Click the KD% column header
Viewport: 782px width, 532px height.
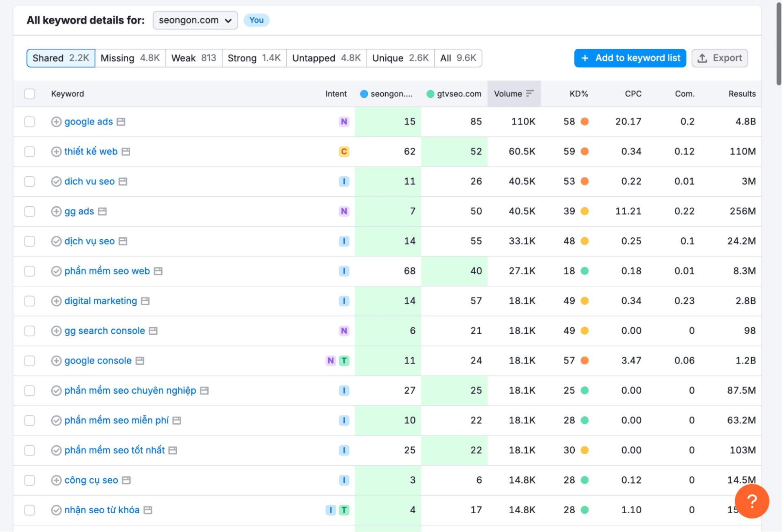579,94
